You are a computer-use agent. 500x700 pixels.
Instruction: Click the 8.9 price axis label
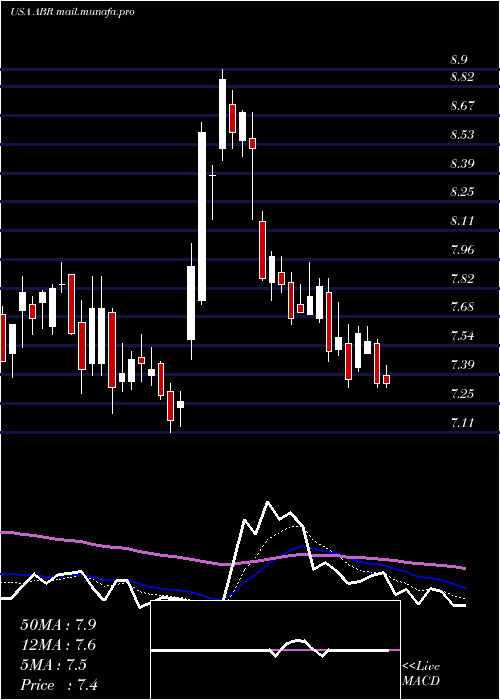click(x=459, y=60)
